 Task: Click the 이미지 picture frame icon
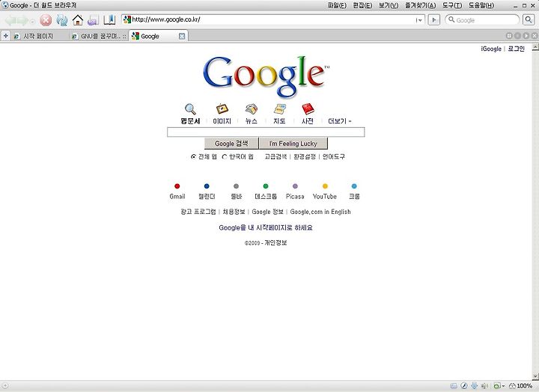(222, 109)
